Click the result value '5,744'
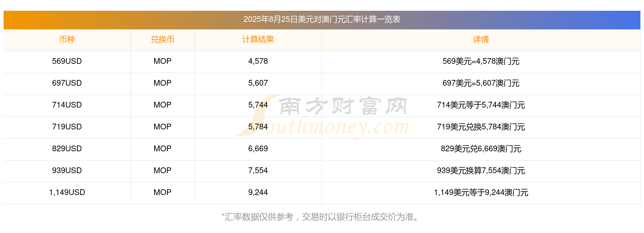644x233 pixels. pyautogui.click(x=258, y=105)
